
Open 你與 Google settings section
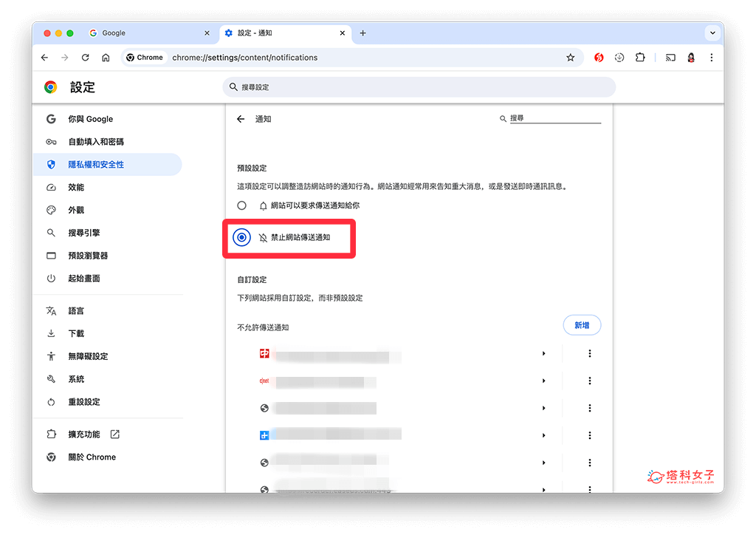point(108,119)
